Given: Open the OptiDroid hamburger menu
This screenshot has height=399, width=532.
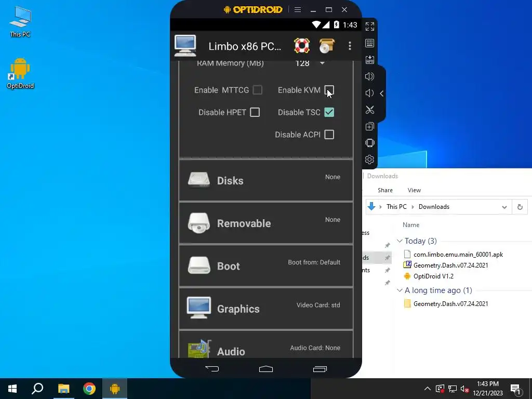Looking at the screenshot, I should pos(298,9).
